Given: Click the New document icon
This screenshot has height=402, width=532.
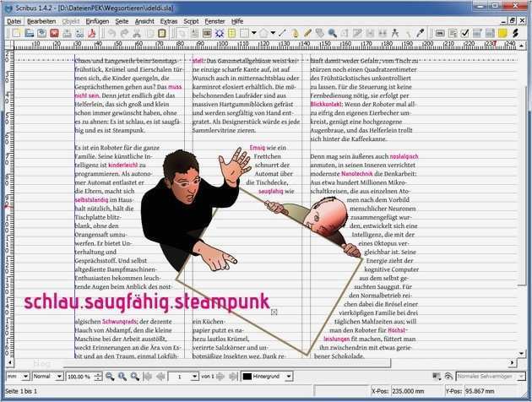Looking at the screenshot, I should [x=17, y=33].
